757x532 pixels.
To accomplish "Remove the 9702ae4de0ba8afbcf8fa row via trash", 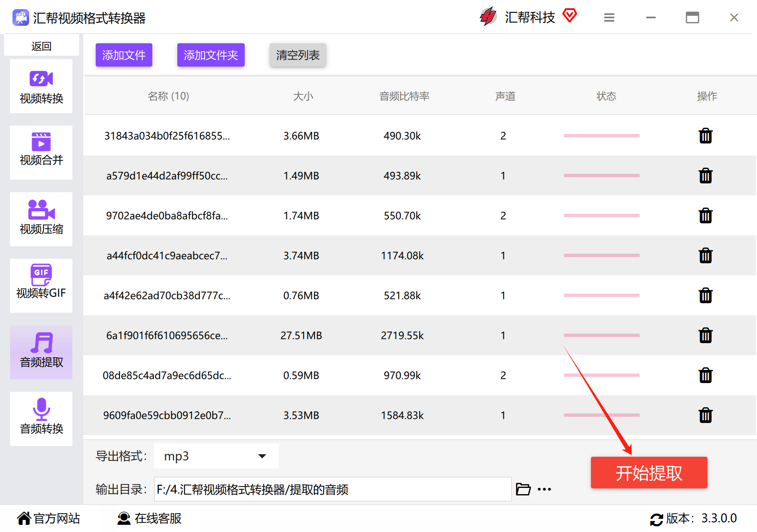I will point(705,215).
